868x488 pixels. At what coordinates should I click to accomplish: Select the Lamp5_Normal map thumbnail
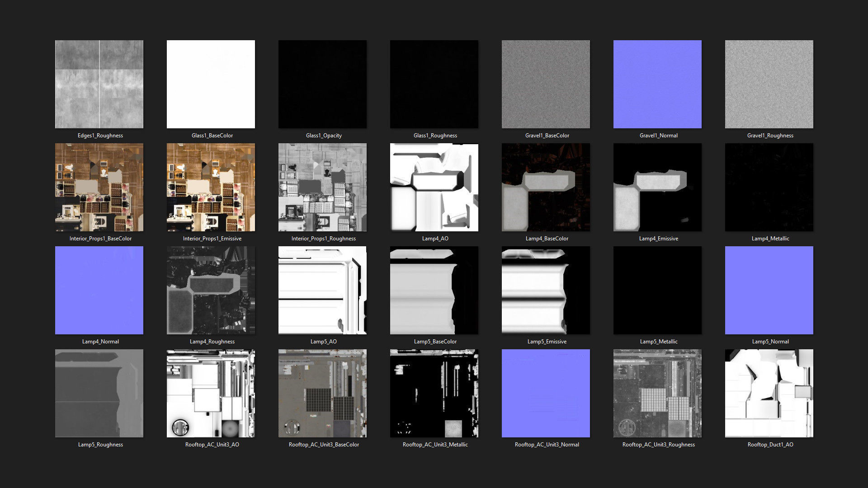(x=769, y=290)
